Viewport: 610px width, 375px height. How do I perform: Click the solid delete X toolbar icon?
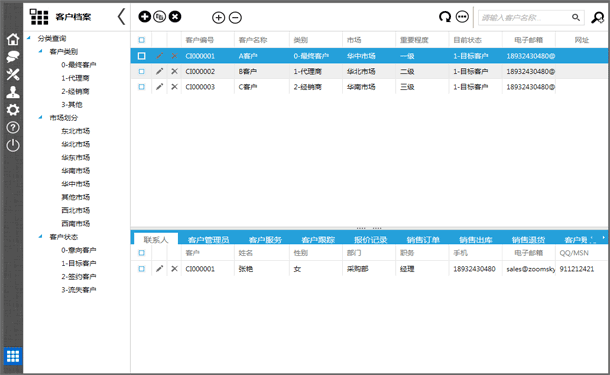click(175, 17)
